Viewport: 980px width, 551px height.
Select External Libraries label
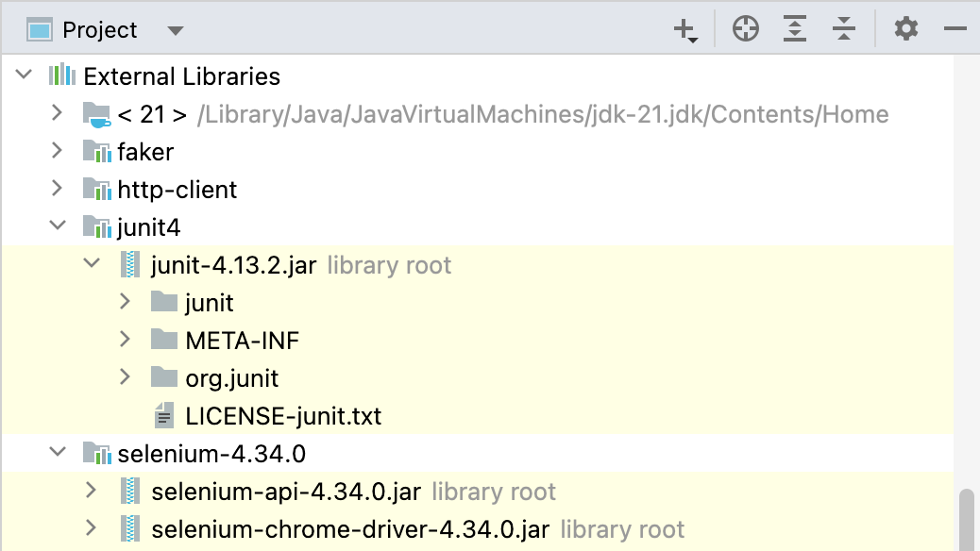182,76
